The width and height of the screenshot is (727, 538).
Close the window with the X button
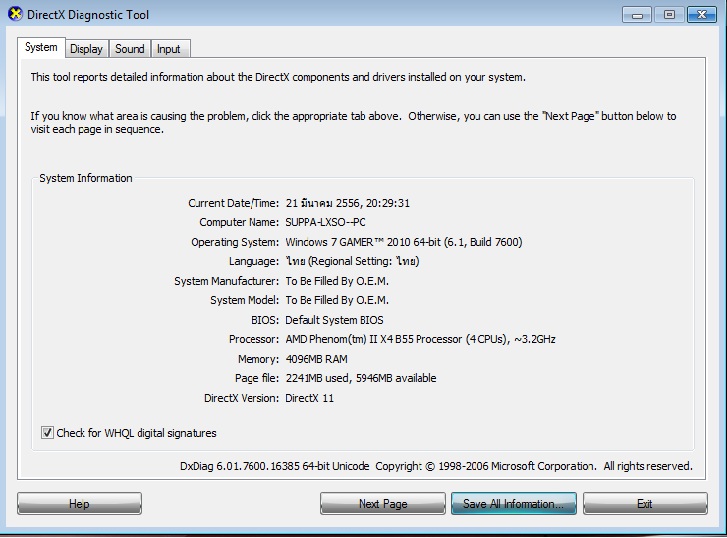(x=702, y=15)
